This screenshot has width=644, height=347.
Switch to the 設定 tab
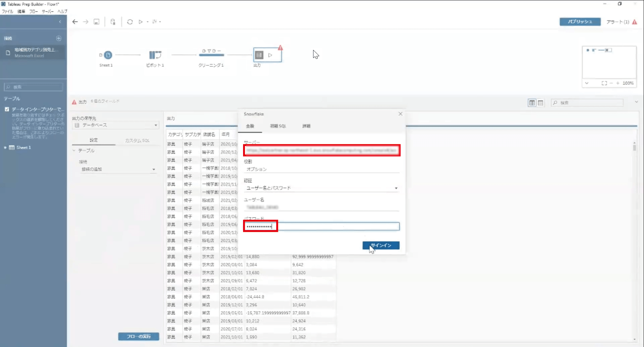pyautogui.click(x=94, y=140)
